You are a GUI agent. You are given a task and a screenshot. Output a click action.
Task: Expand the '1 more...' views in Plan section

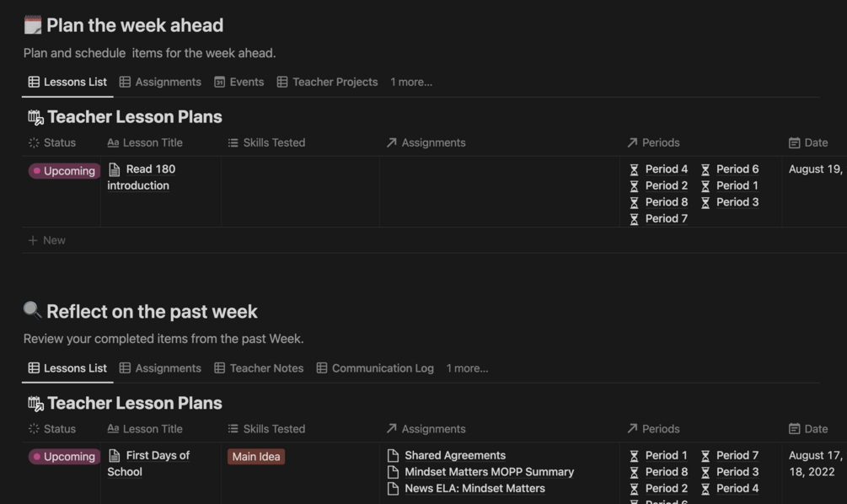[411, 82]
